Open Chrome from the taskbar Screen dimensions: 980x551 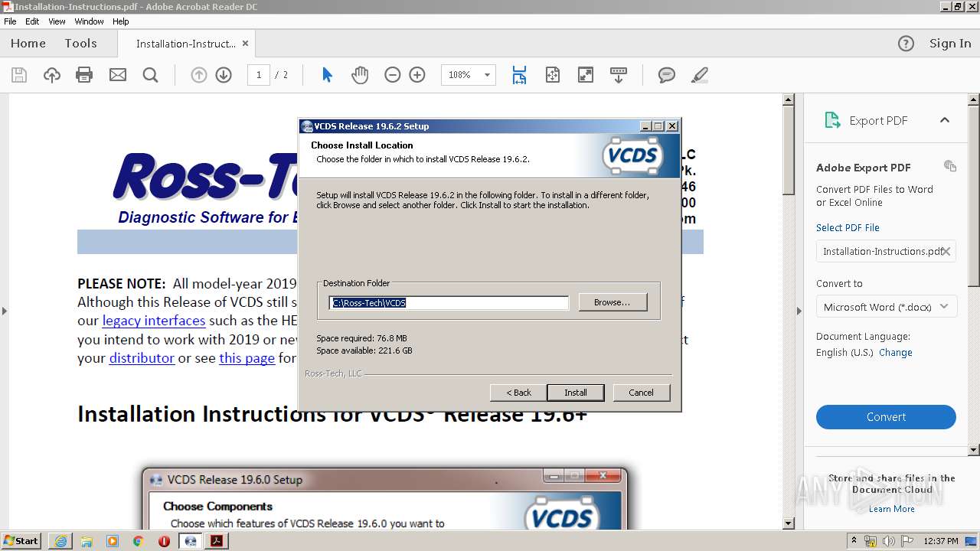pos(138,541)
